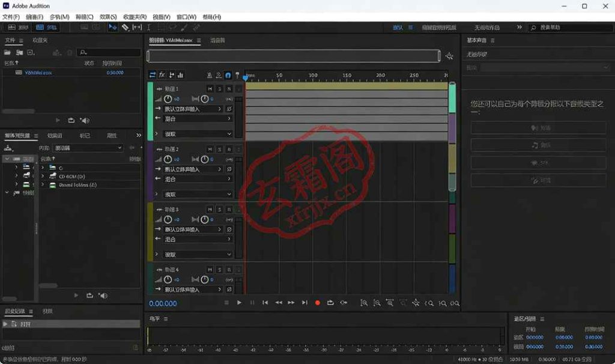Select the Slip tool in the toolbar
The height and width of the screenshot is (364, 615).
(x=137, y=27)
